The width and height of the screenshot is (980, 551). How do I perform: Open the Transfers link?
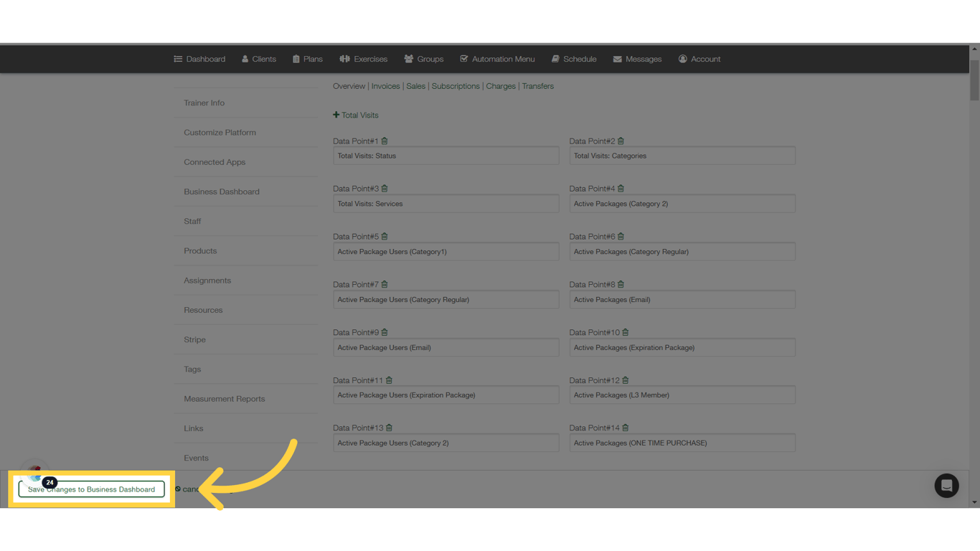tap(538, 86)
